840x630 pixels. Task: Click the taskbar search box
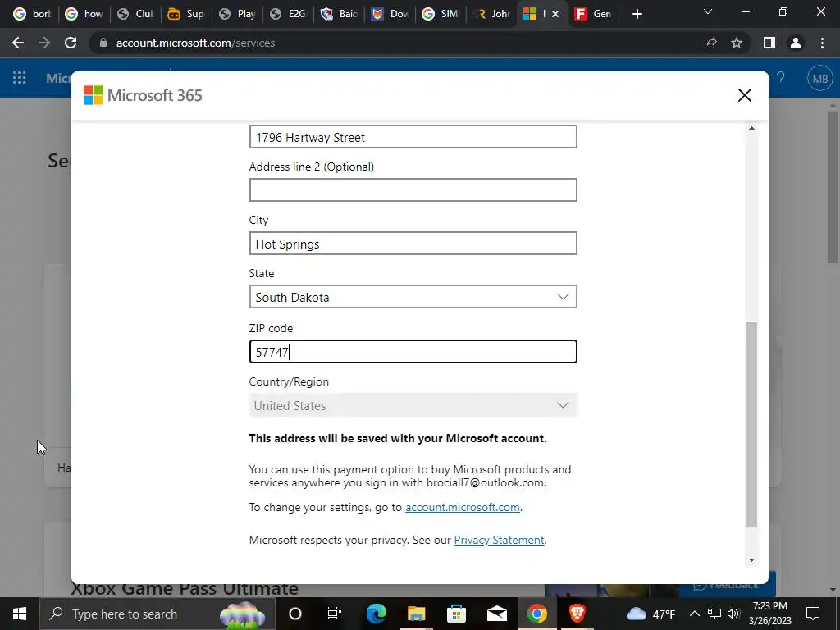pos(157,614)
